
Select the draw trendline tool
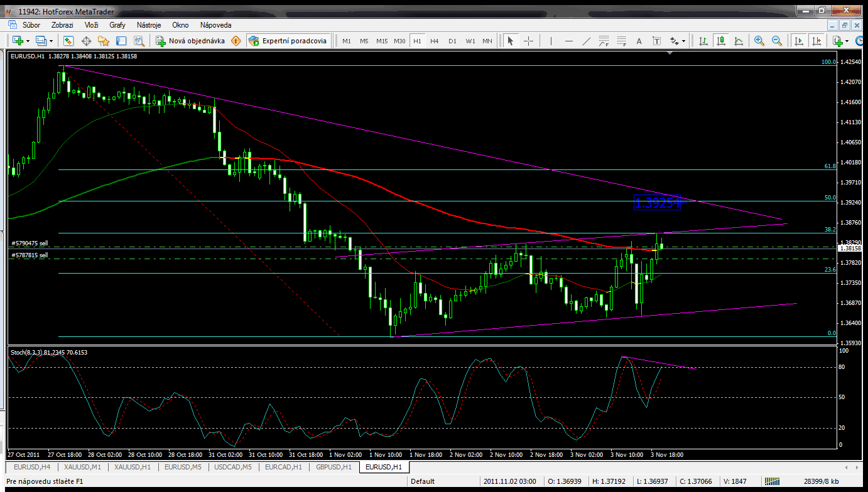pyautogui.click(x=586, y=41)
